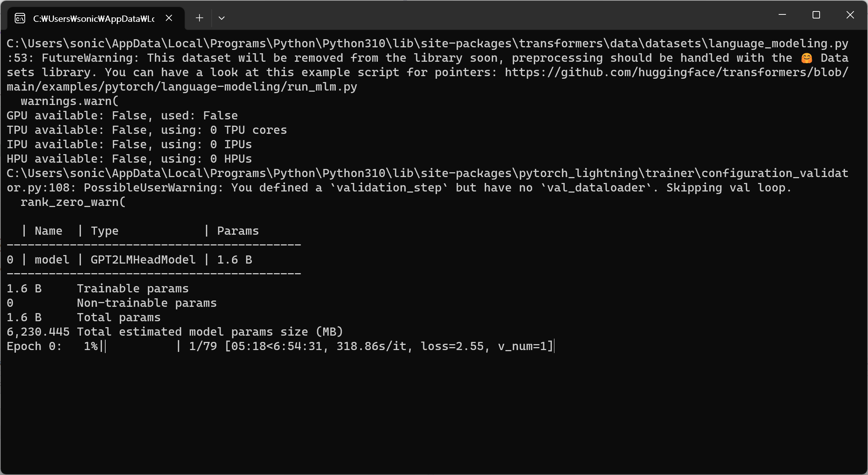This screenshot has width=868, height=475.
Task: Select the C:\Users\sonic\AppData tab
Action: 93,18
